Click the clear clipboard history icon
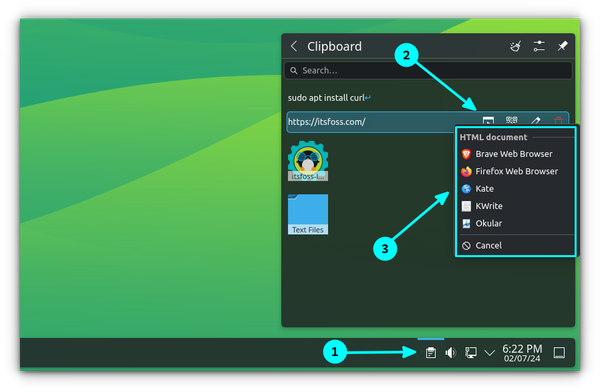 [515, 46]
